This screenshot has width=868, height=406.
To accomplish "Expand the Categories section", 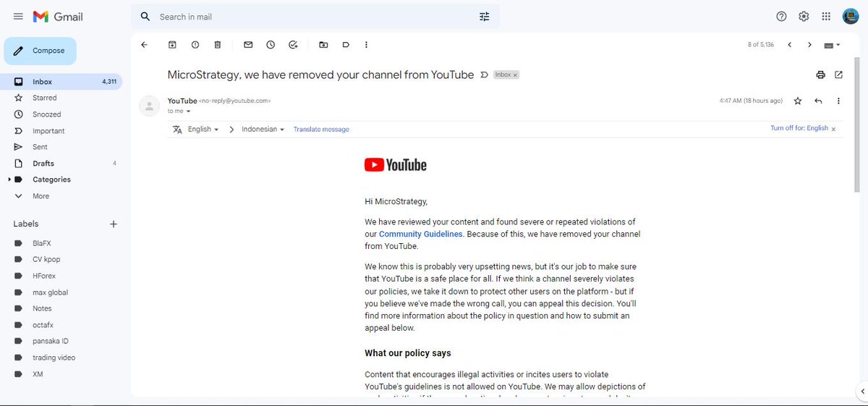I will click(9, 179).
